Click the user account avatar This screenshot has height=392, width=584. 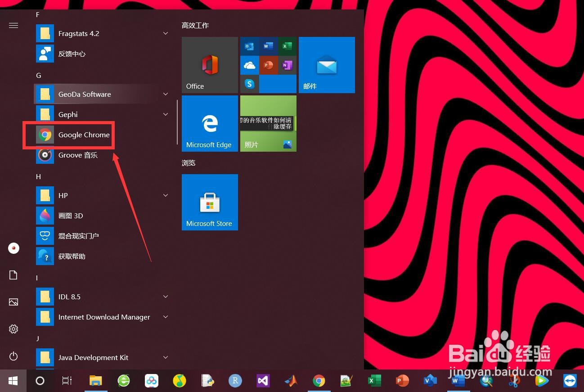click(13, 248)
